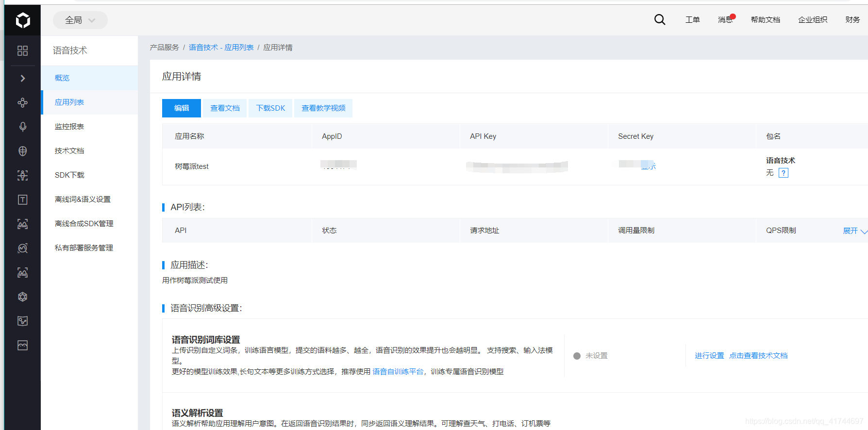Screen dimensions: 868x430
Task: Open SDK下载 in the left menu
Action: (89, 175)
